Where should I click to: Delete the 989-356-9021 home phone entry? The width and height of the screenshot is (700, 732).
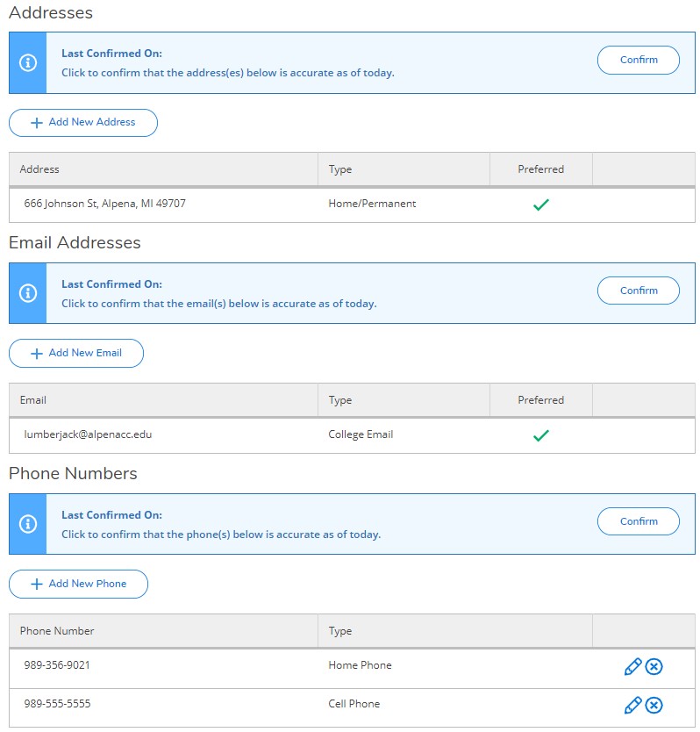(654, 666)
